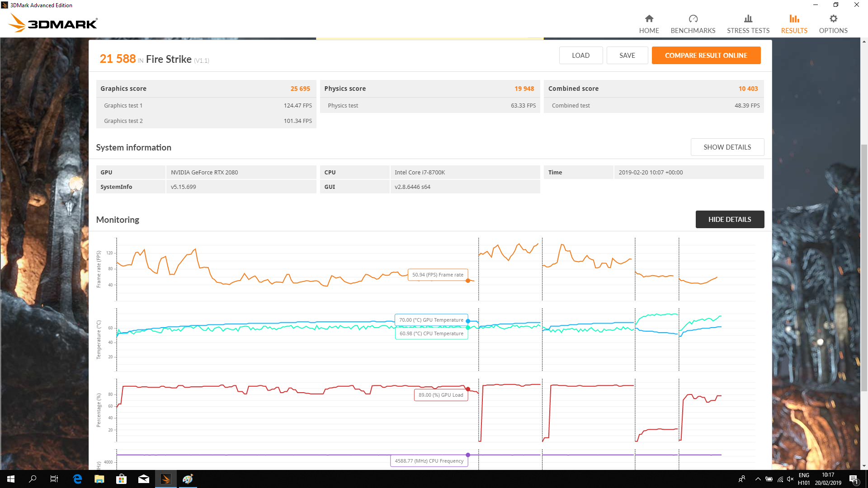Click Show Details for system information
Screen dimensions: 868x488
(x=727, y=147)
